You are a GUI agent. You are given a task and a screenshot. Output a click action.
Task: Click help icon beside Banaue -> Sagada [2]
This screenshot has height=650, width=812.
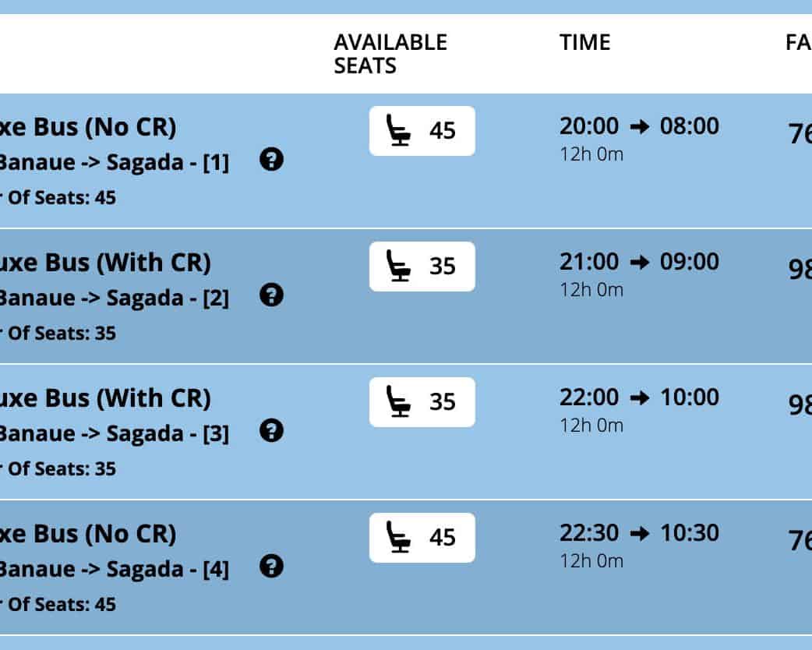tap(271, 295)
